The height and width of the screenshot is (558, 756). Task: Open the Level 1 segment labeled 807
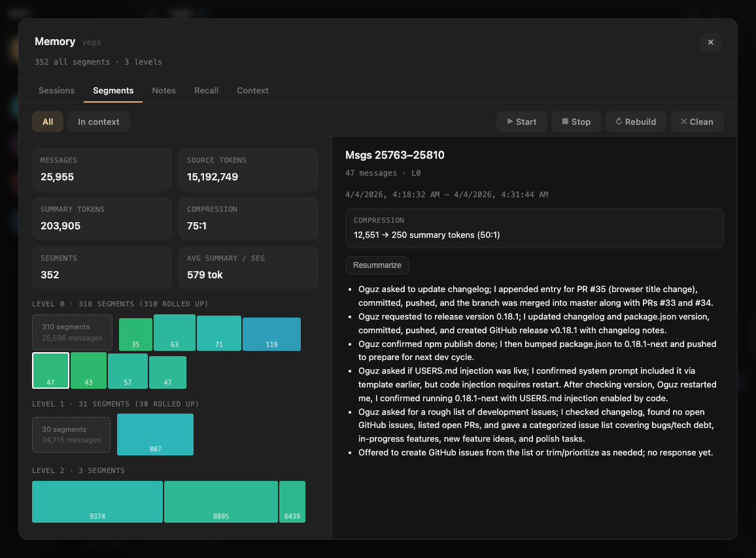tap(155, 435)
